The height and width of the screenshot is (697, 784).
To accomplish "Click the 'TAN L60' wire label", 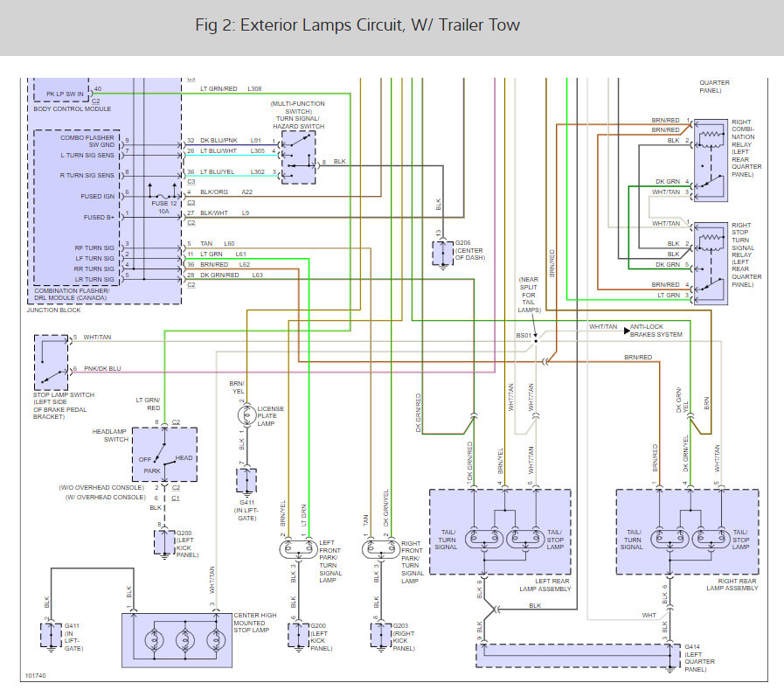I will pyautogui.click(x=218, y=244).
